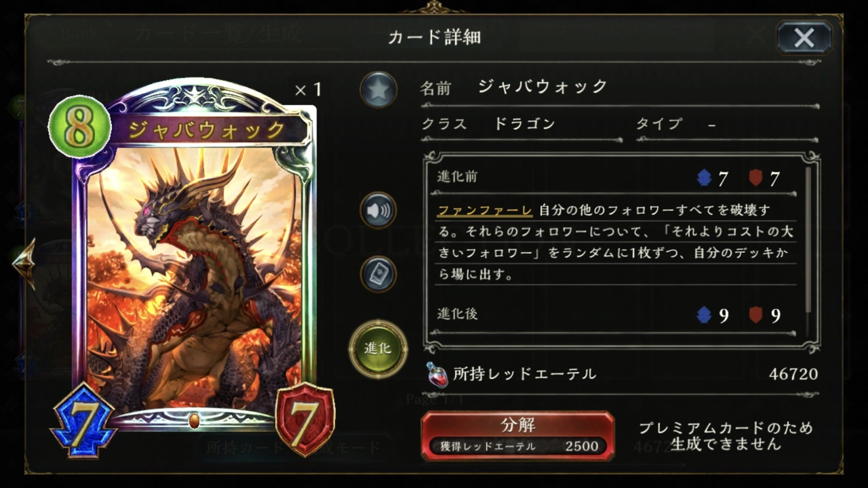Go to previous card with left arrow
868x488 pixels.
coord(24,263)
